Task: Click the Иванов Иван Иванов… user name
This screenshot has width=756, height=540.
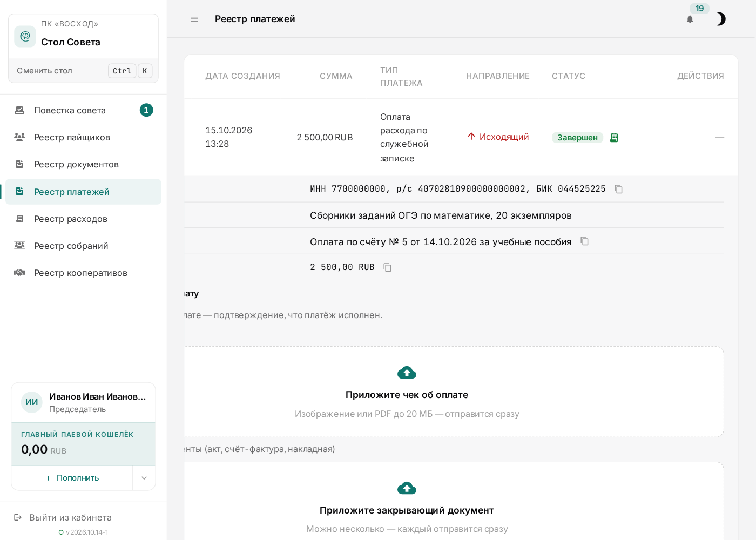Action: coord(98,396)
